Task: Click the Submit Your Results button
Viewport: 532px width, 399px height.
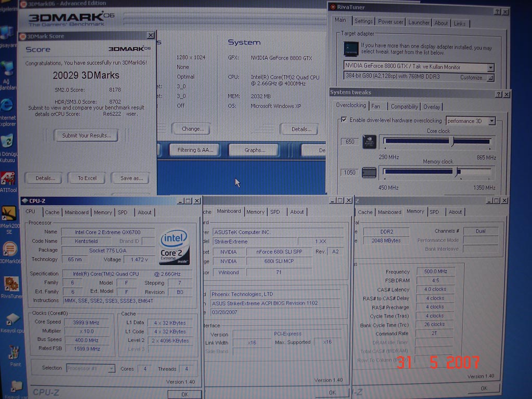Action: [86, 136]
